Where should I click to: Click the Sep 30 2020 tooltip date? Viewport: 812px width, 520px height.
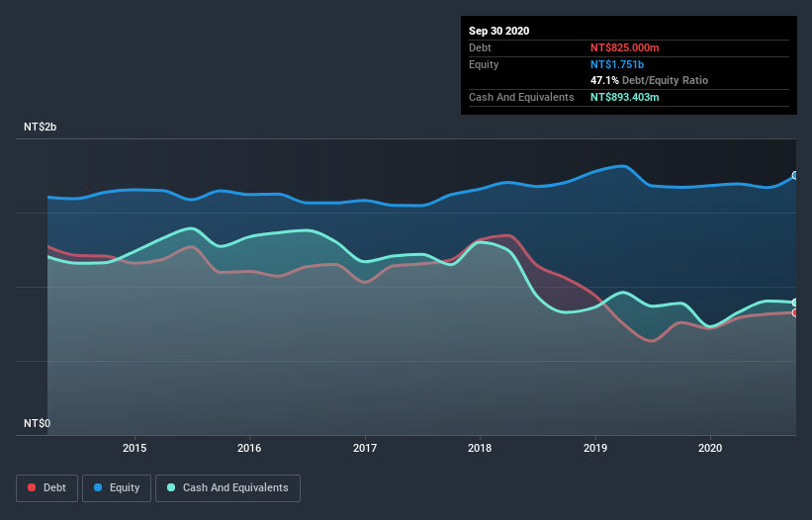[499, 31]
